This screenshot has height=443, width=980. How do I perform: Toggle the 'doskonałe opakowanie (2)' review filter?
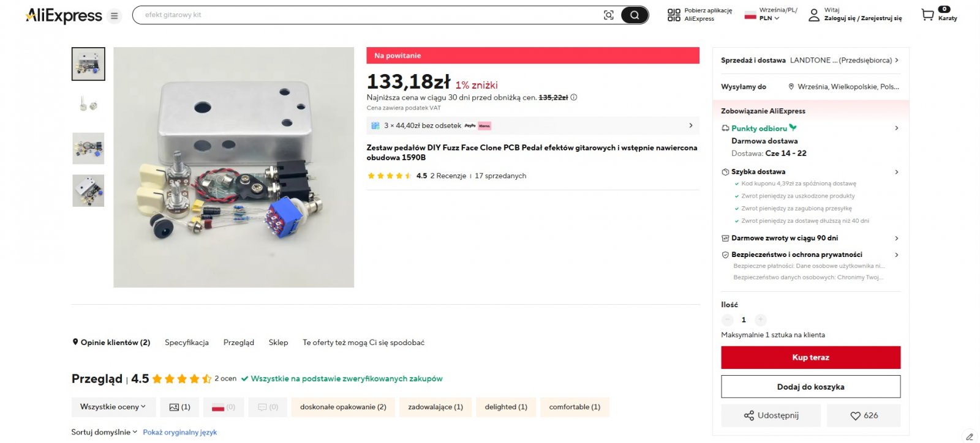click(x=343, y=407)
